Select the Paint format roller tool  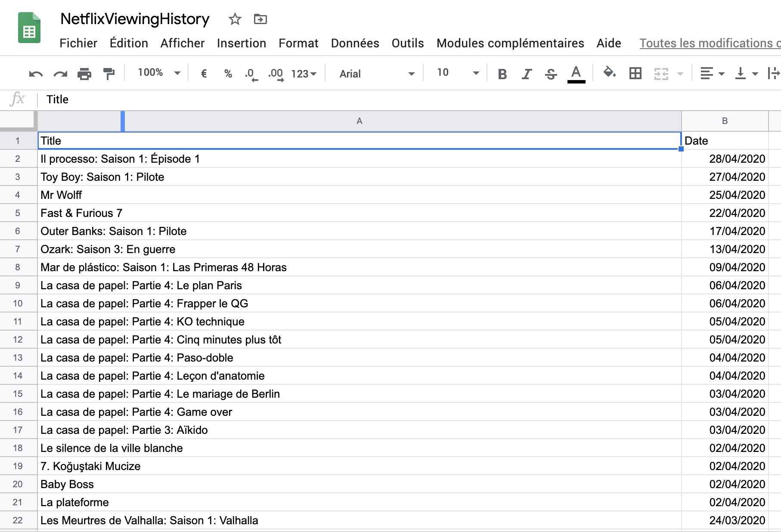(109, 74)
